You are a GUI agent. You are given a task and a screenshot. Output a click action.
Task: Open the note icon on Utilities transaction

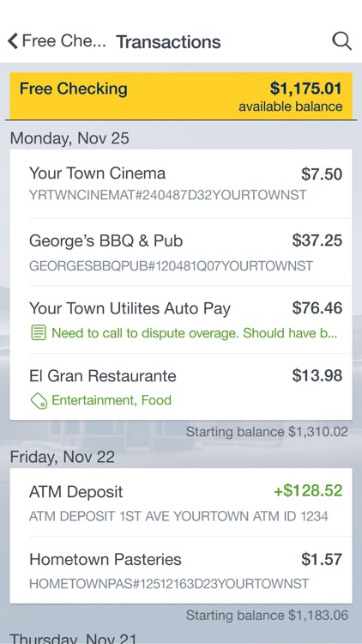click(39, 333)
